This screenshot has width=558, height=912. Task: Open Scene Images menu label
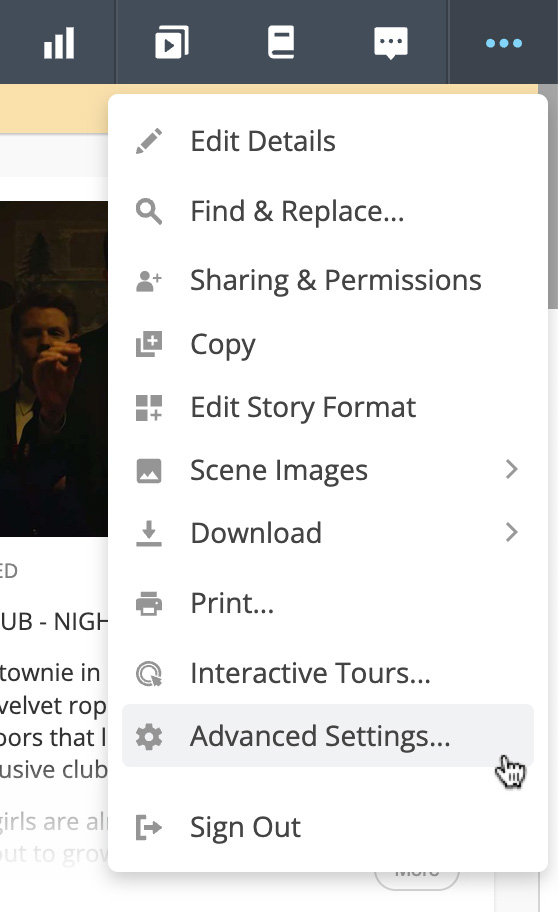pos(279,470)
